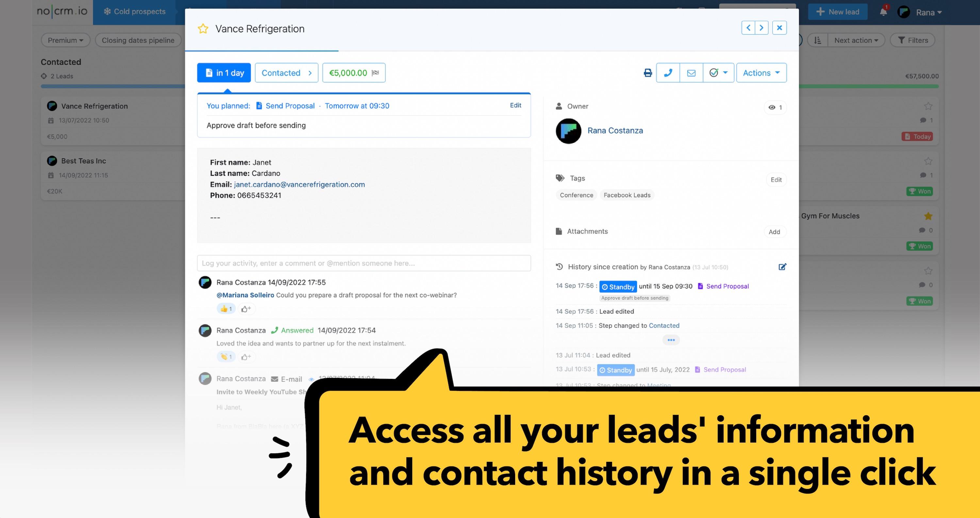Click the email compose icon

(x=691, y=73)
